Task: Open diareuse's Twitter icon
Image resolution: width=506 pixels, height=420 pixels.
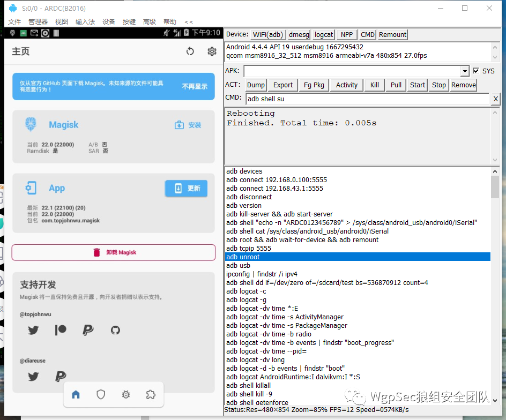Action: tap(33, 377)
